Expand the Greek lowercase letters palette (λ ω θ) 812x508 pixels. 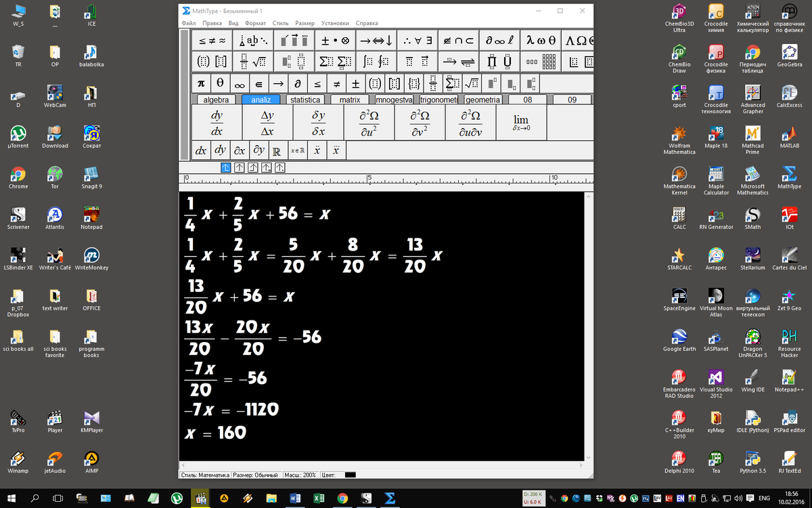tap(541, 40)
